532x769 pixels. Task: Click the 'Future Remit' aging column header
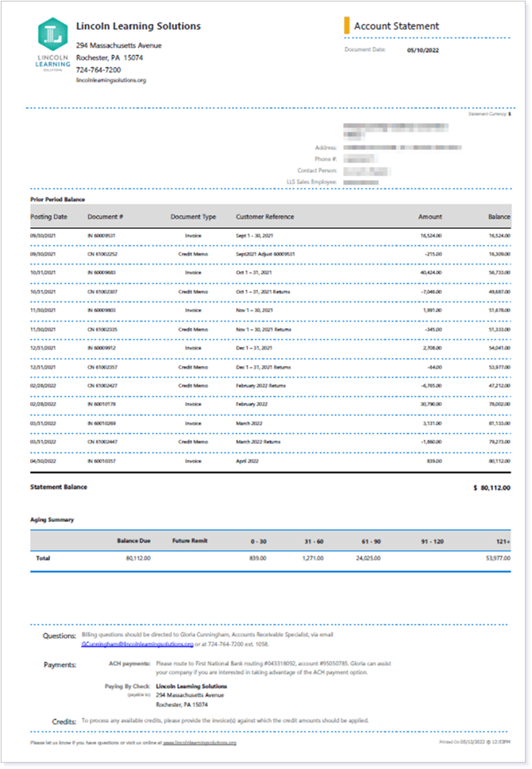(x=190, y=541)
